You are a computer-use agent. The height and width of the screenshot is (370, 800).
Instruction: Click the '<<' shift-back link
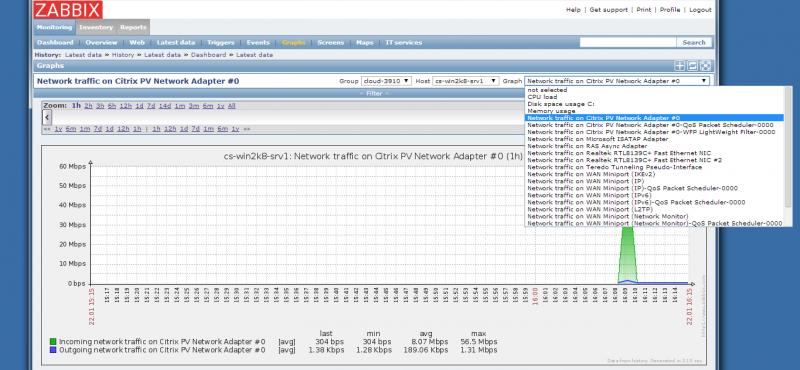(x=46, y=129)
